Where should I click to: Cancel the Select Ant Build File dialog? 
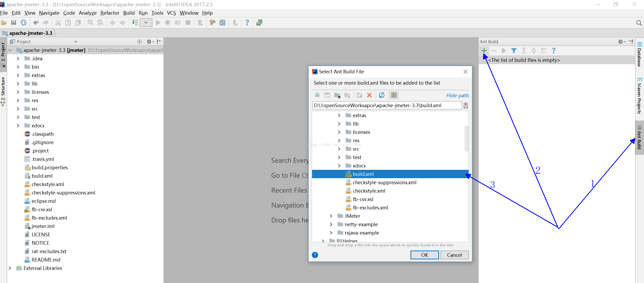454,255
